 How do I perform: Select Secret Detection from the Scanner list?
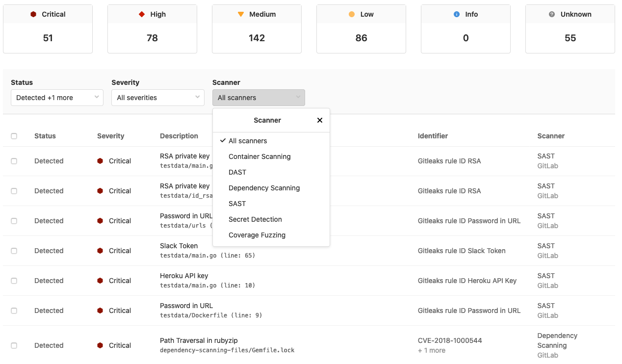pos(255,219)
